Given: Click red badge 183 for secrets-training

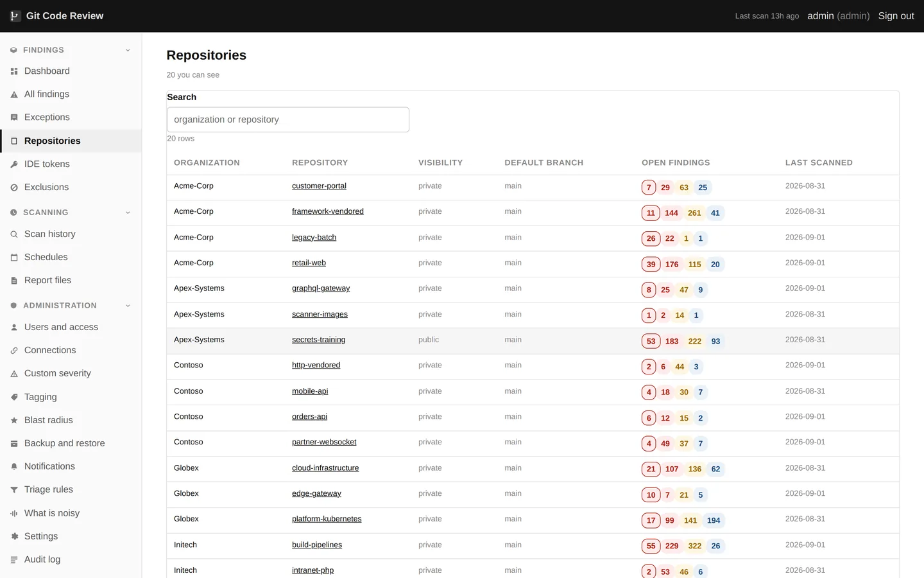Looking at the screenshot, I should (672, 342).
